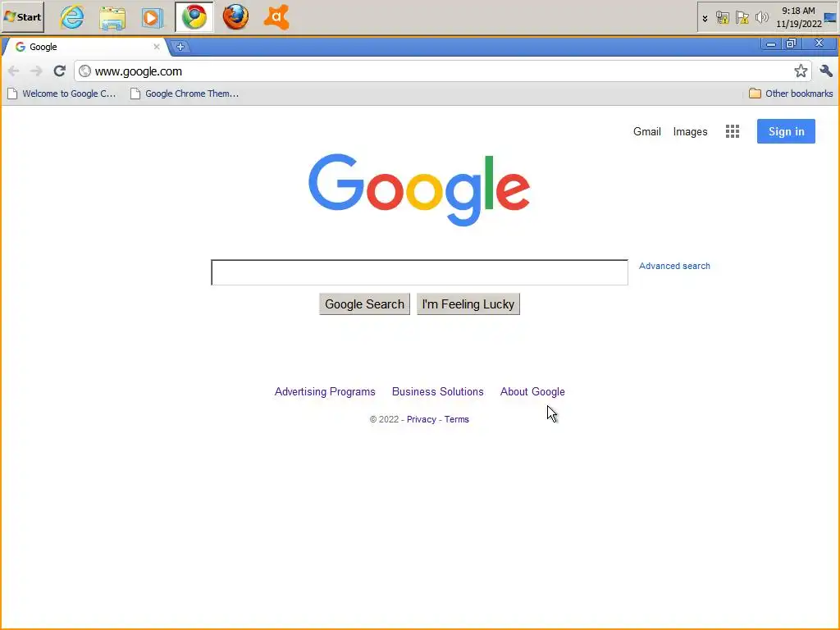Open the Start menu
Image resolution: width=840 pixels, height=630 pixels.
[22, 16]
